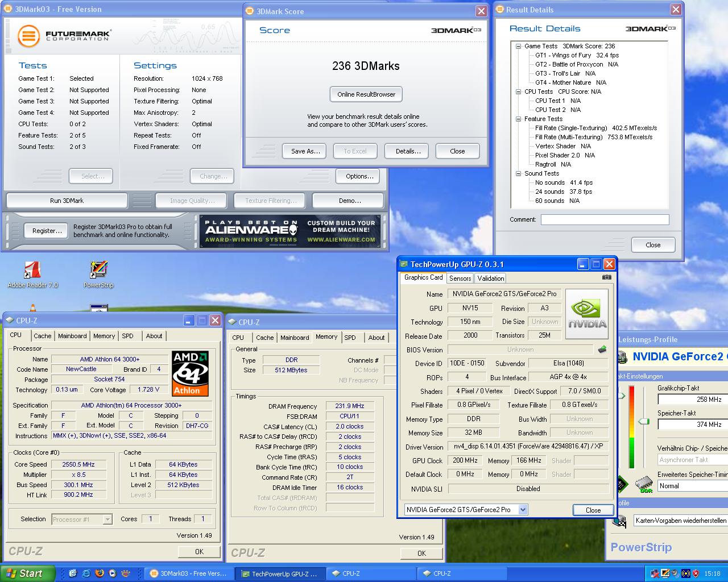Click the Online ResultBrowser button
This screenshot has width=728, height=582.
pos(366,94)
